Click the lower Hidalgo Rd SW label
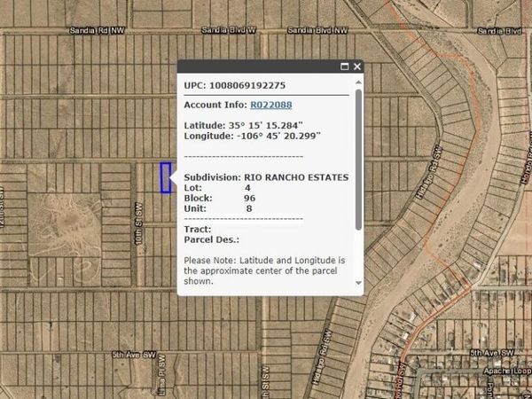Screen dimensions: 532x399 pyautogui.click(x=322, y=357)
